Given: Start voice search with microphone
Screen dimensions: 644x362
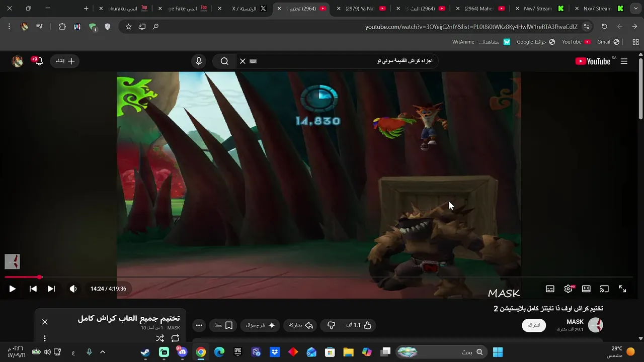Looking at the screenshot, I should (x=199, y=61).
